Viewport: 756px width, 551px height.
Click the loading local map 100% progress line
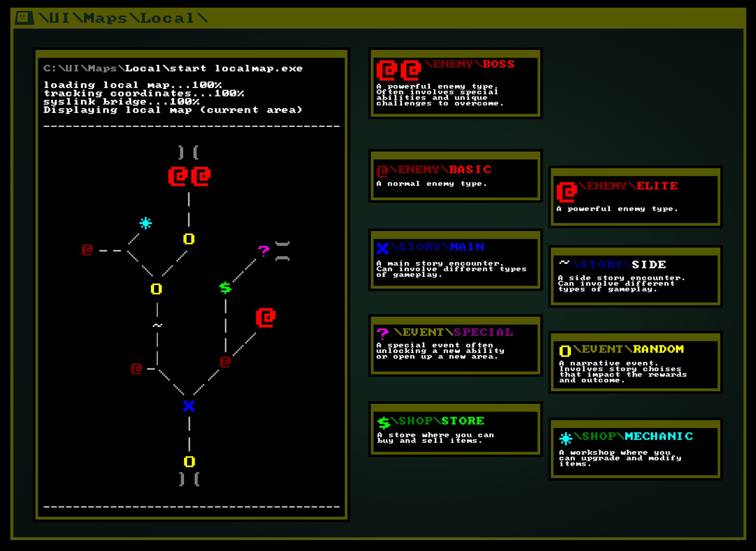click(133, 85)
